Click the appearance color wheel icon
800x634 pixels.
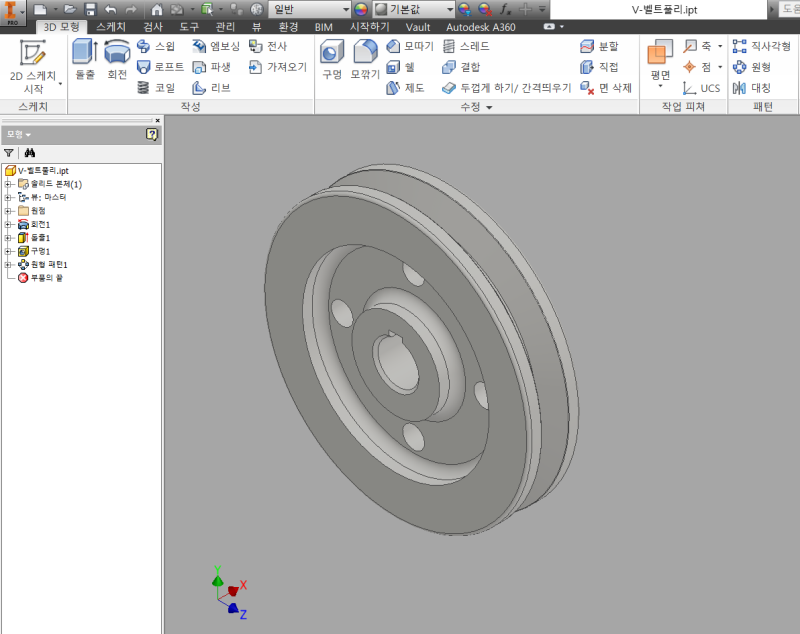pos(361,9)
